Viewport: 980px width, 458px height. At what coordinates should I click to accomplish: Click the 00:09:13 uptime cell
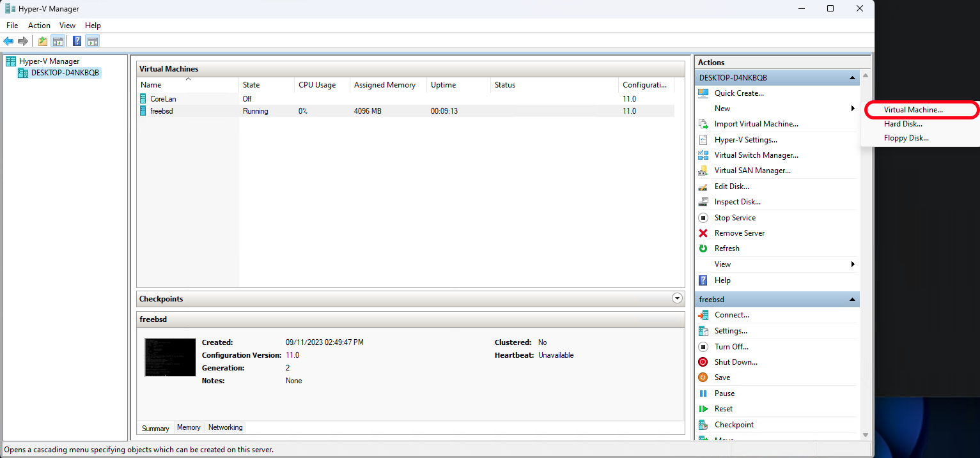pos(444,111)
